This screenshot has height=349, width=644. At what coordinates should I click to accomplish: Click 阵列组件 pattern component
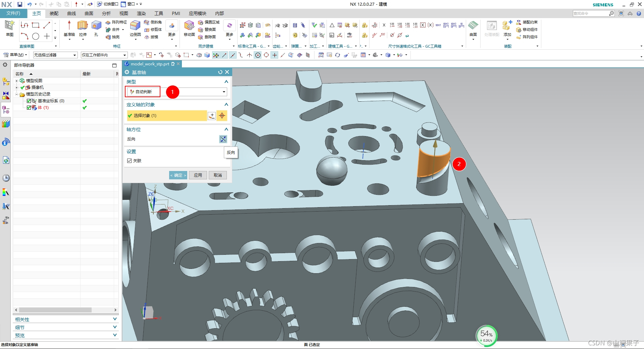[x=527, y=37]
